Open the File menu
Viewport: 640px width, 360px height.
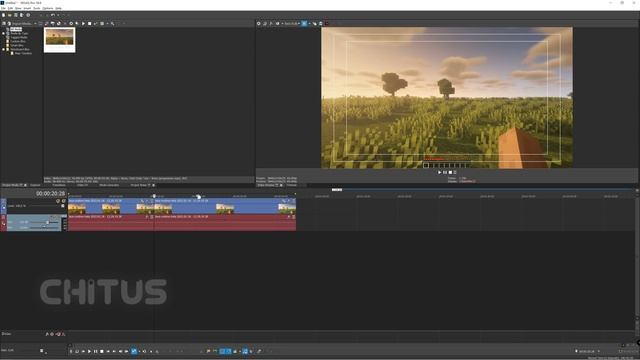[3, 8]
